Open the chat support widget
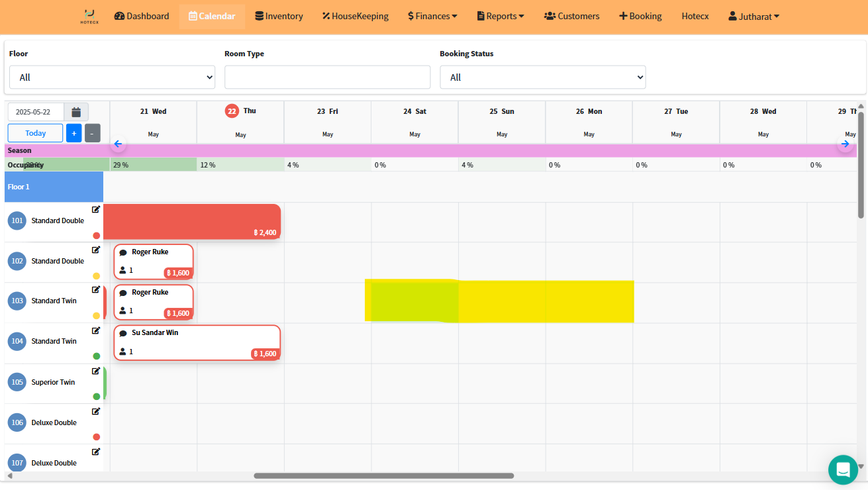Screen dimensions: 868x490 (x=843, y=469)
